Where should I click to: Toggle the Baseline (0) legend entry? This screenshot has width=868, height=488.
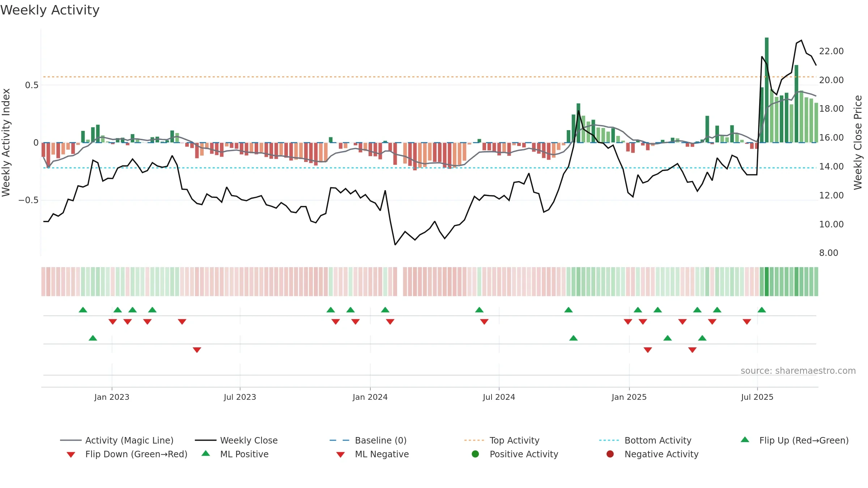[x=368, y=440]
